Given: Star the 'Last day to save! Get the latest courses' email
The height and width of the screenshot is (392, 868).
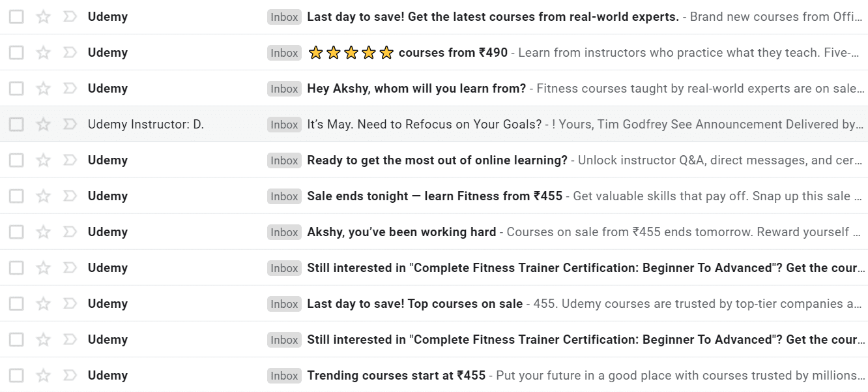Looking at the screenshot, I should coord(43,17).
